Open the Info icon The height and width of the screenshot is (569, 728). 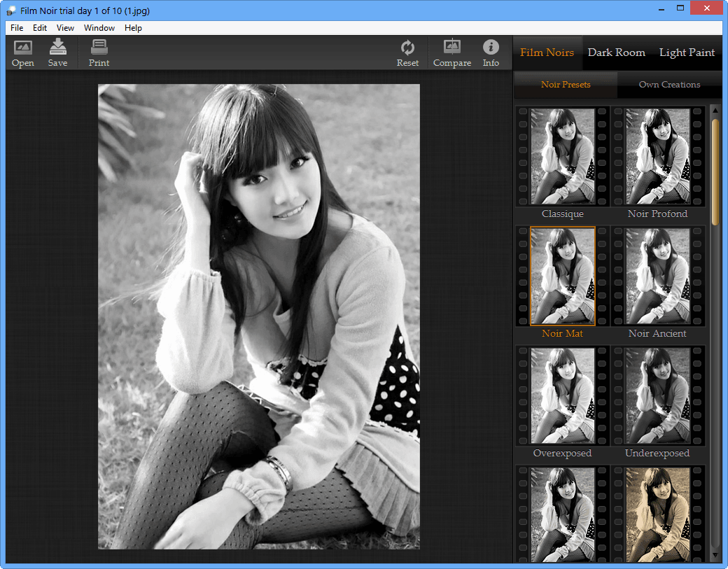[491, 48]
